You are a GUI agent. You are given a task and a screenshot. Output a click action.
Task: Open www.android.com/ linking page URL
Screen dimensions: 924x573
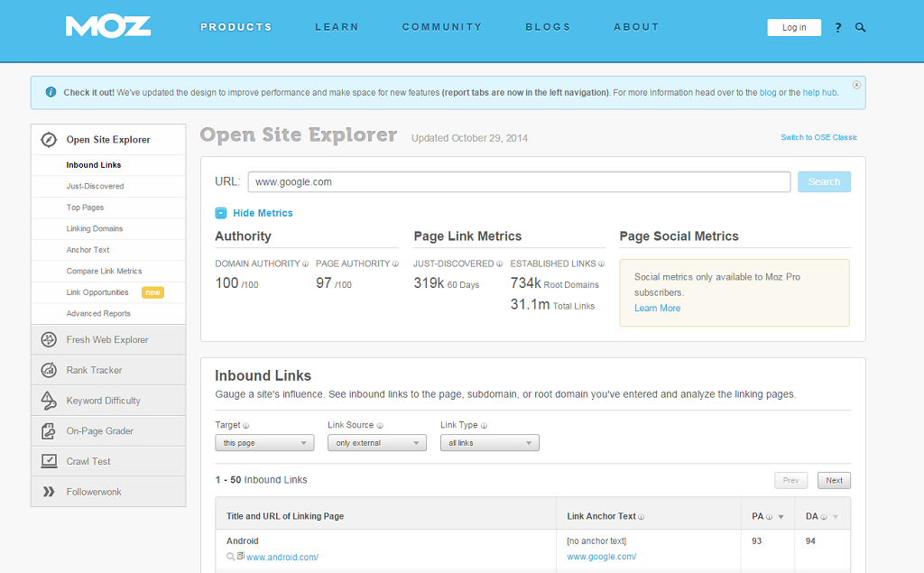[x=282, y=557]
